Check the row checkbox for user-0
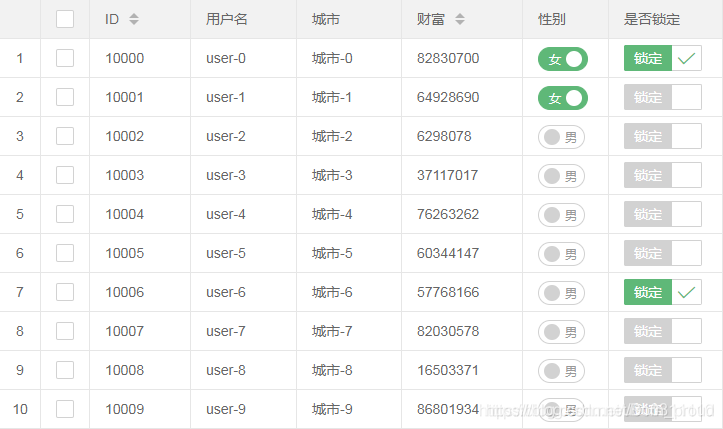 [x=65, y=58]
